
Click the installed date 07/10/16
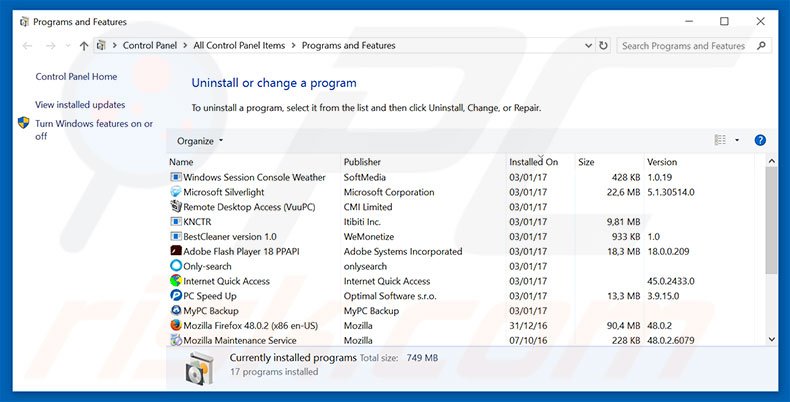click(528, 341)
